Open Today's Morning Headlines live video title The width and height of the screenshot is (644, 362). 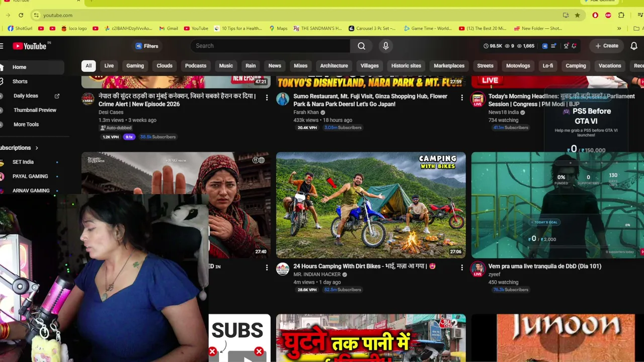coord(561,100)
